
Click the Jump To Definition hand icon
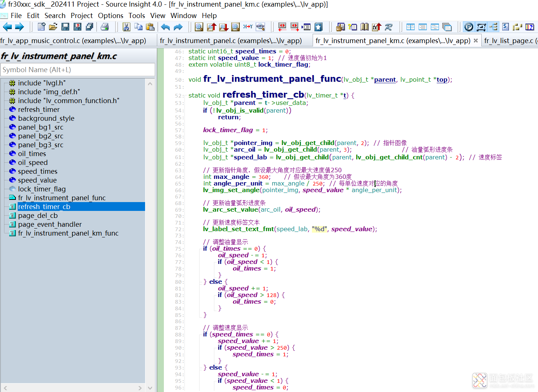tap(341, 27)
